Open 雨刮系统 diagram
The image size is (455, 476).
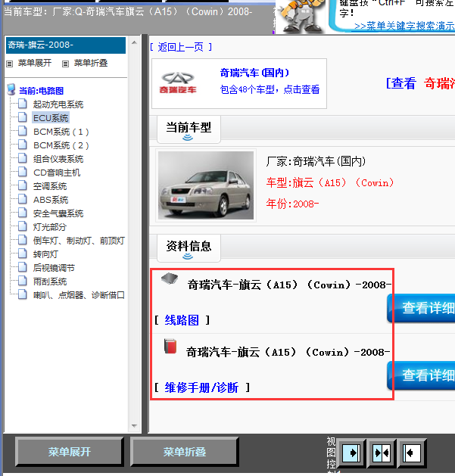point(50,282)
